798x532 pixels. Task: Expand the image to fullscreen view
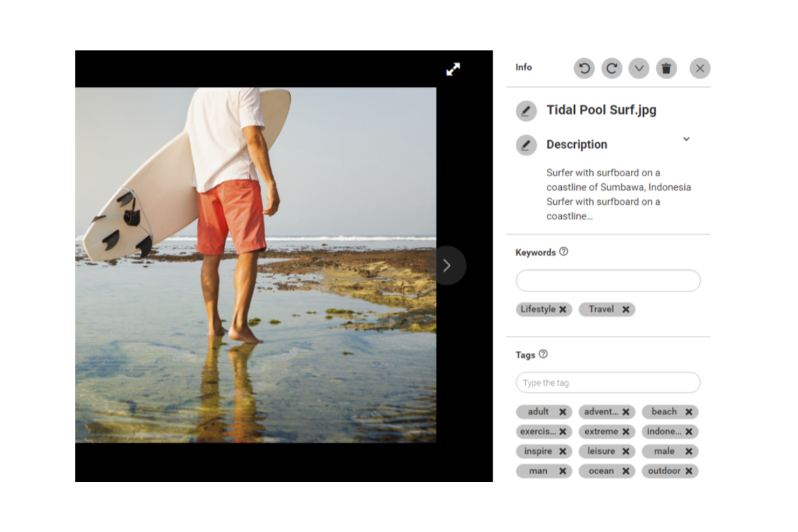tap(453, 69)
